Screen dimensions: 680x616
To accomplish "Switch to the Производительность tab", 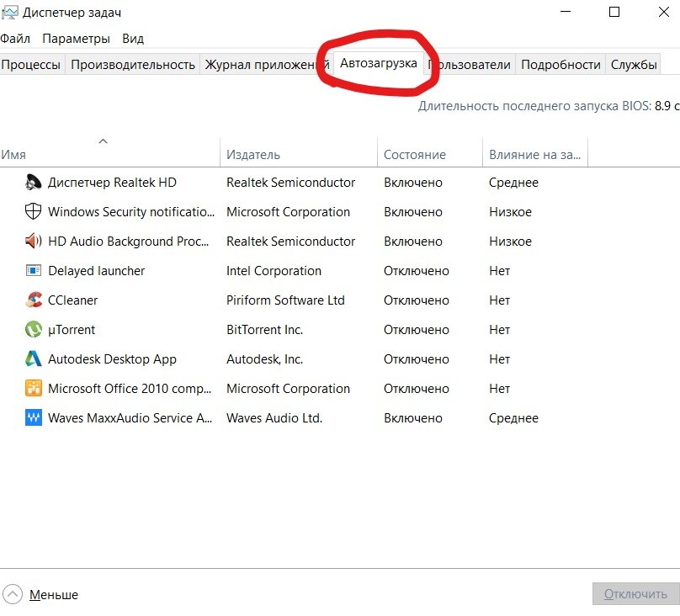I will point(133,65).
